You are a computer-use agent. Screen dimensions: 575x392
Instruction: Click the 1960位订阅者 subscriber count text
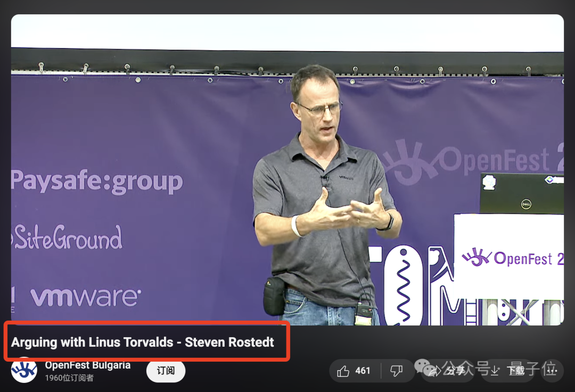coord(69,378)
